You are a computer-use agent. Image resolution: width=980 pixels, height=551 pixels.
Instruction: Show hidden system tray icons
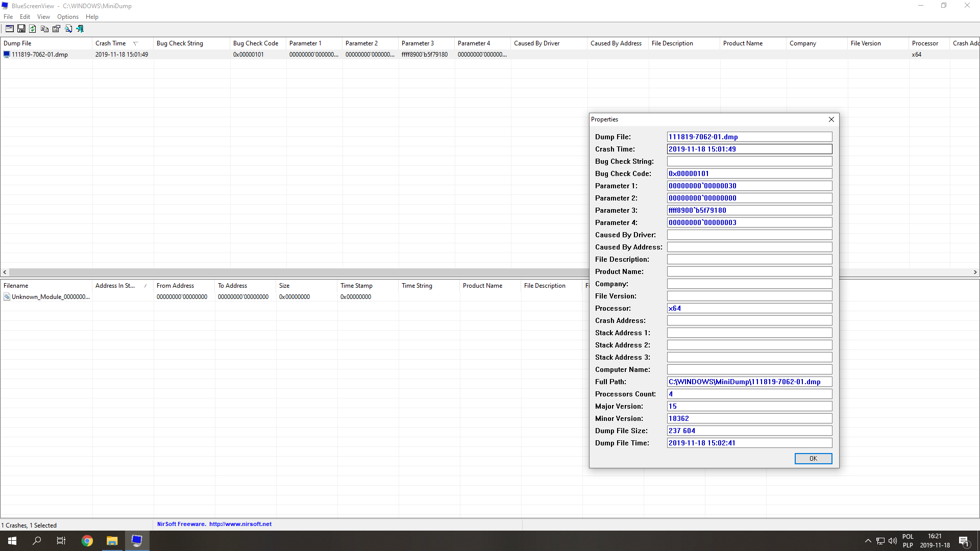[x=868, y=541]
